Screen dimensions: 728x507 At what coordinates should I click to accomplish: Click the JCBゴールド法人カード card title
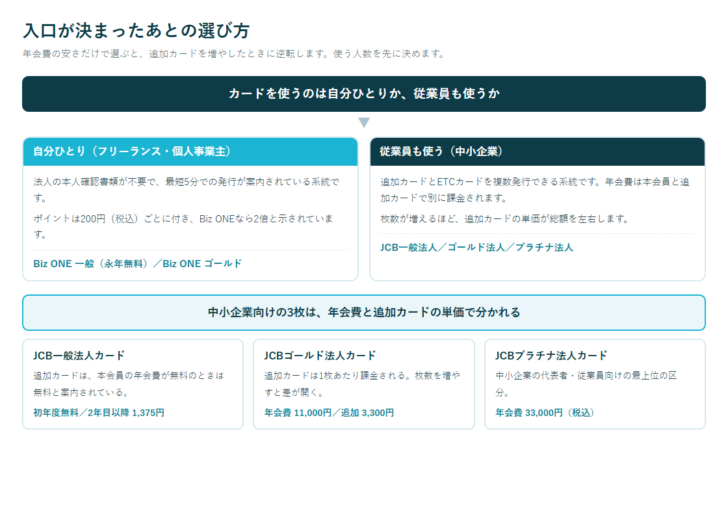320,356
